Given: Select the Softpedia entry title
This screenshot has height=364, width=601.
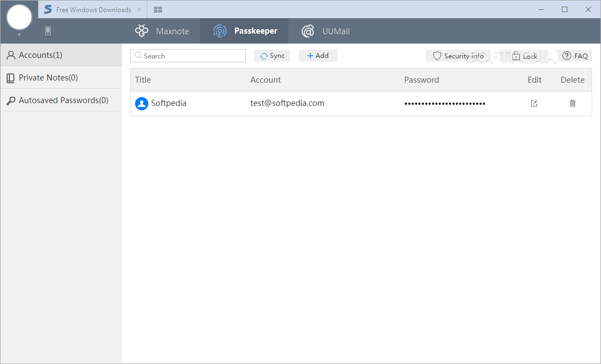Looking at the screenshot, I should coord(169,103).
